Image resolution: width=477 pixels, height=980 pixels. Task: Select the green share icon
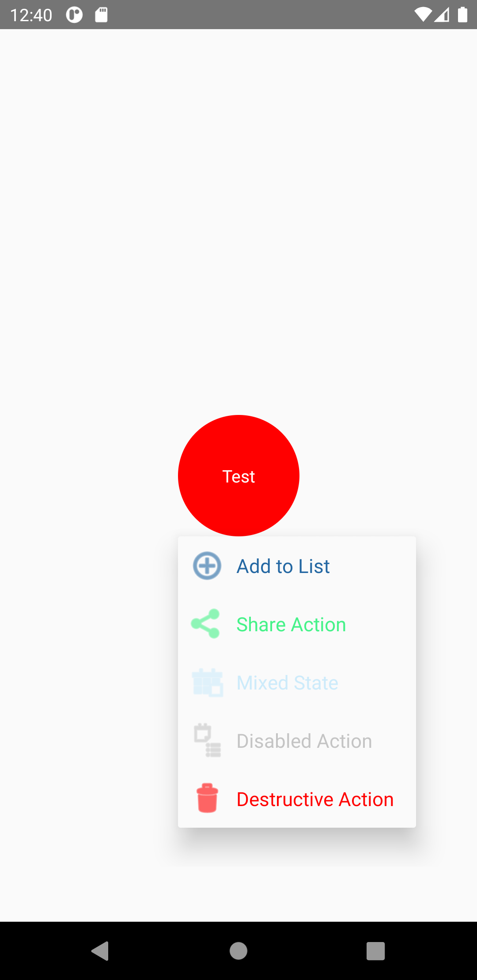tap(206, 624)
